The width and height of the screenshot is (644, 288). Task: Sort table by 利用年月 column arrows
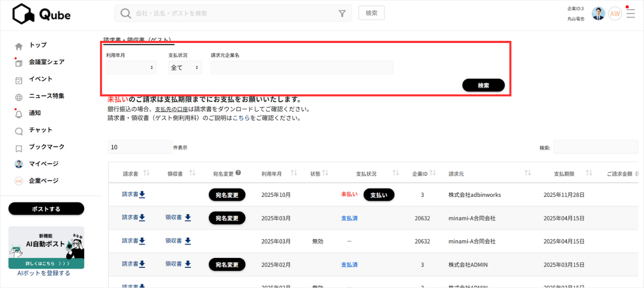coord(294,173)
